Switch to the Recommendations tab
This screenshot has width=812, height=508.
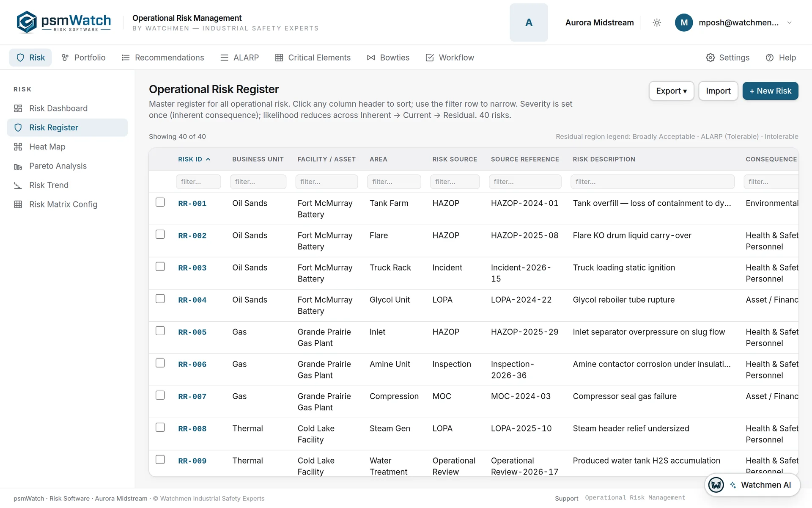click(163, 58)
